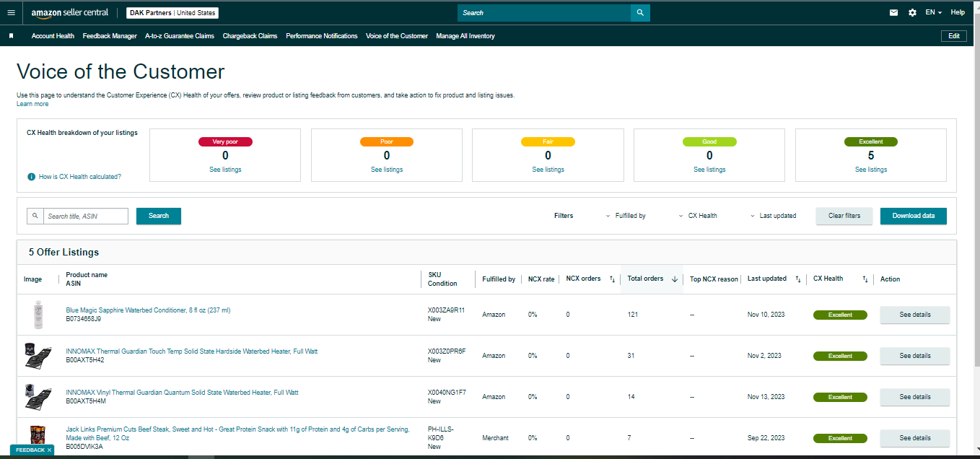Click Download data button
The image size is (980, 459).
click(x=914, y=216)
